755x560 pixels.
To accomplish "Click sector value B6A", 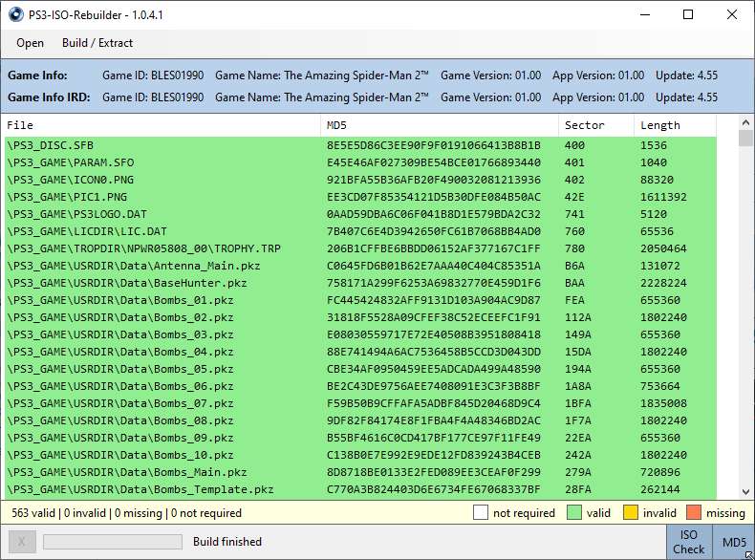I will point(574,266).
